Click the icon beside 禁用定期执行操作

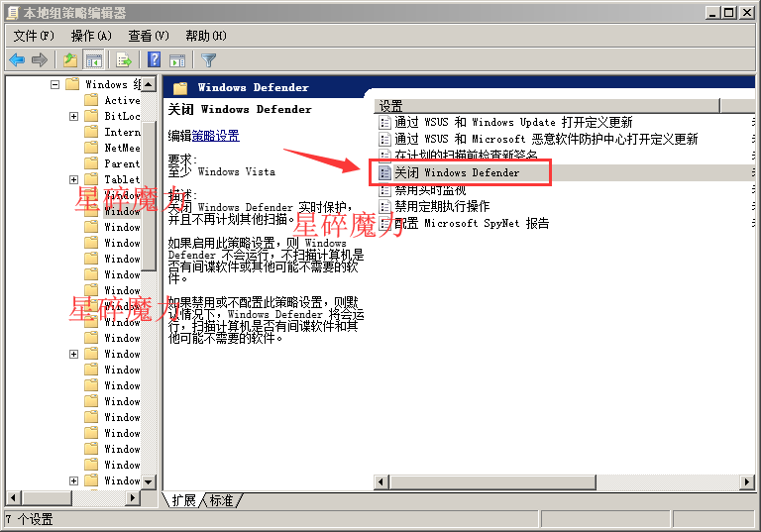(384, 207)
